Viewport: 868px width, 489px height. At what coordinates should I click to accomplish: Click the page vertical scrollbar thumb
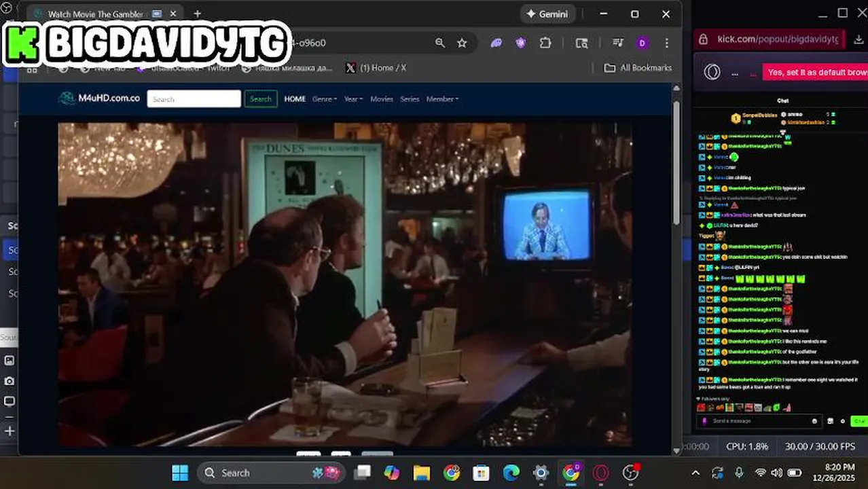click(x=676, y=162)
